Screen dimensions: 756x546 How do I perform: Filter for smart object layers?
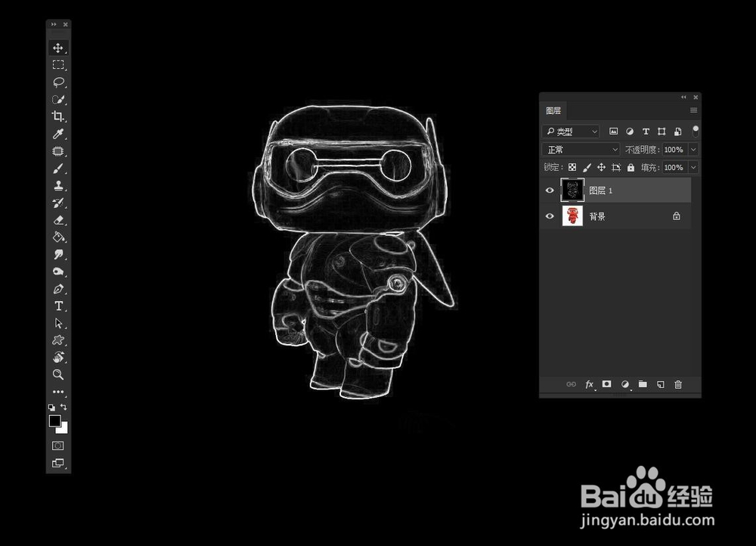point(677,131)
